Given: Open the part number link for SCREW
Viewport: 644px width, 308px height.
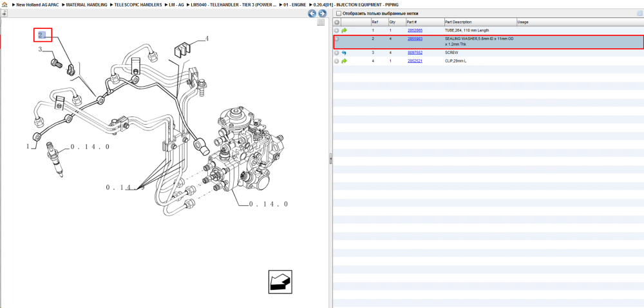Looking at the screenshot, I should (x=415, y=53).
